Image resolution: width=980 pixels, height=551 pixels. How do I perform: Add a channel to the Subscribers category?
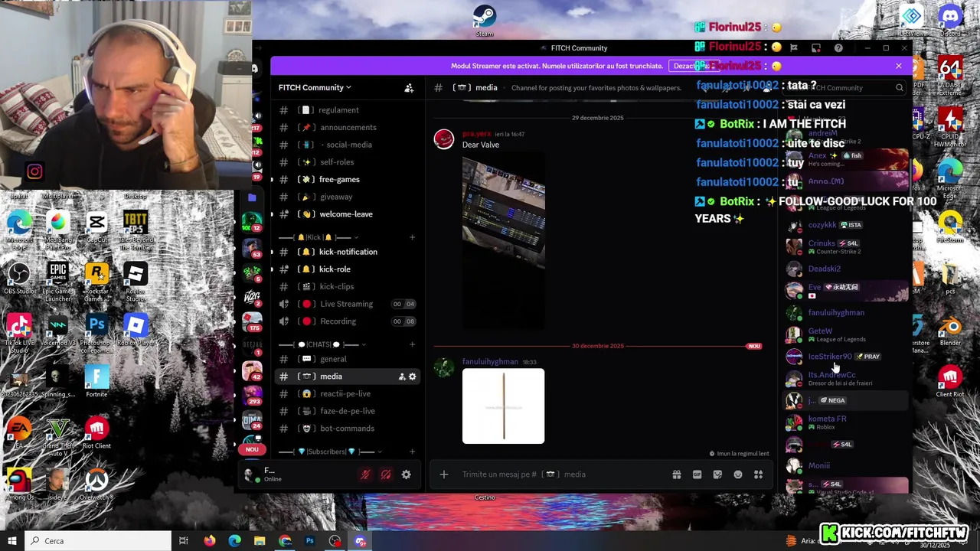coord(412,452)
